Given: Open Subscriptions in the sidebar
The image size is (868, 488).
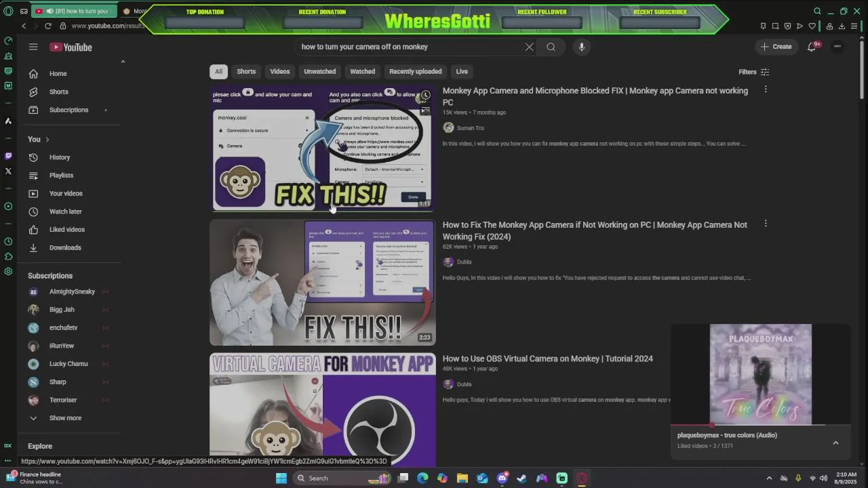Looking at the screenshot, I should pyautogui.click(x=68, y=110).
